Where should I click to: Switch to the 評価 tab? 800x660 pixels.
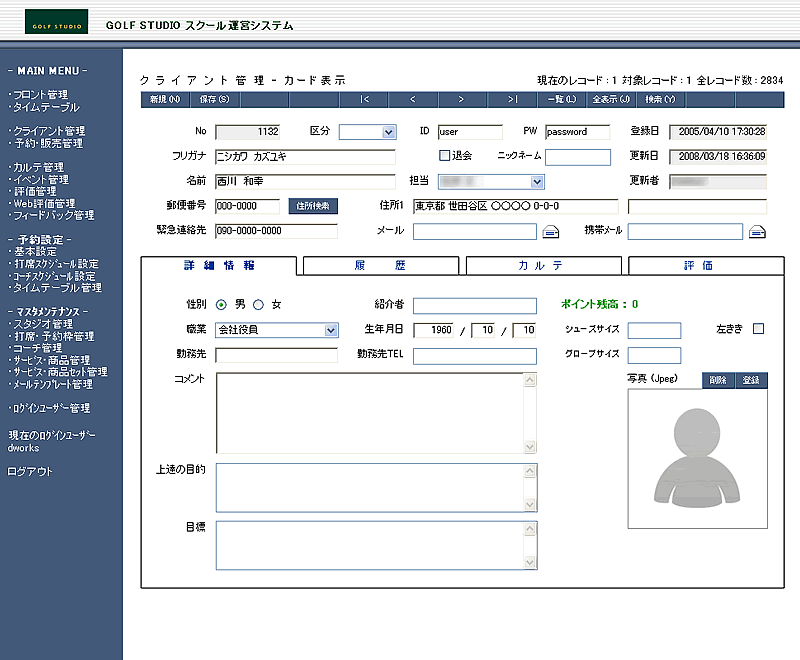point(706,265)
